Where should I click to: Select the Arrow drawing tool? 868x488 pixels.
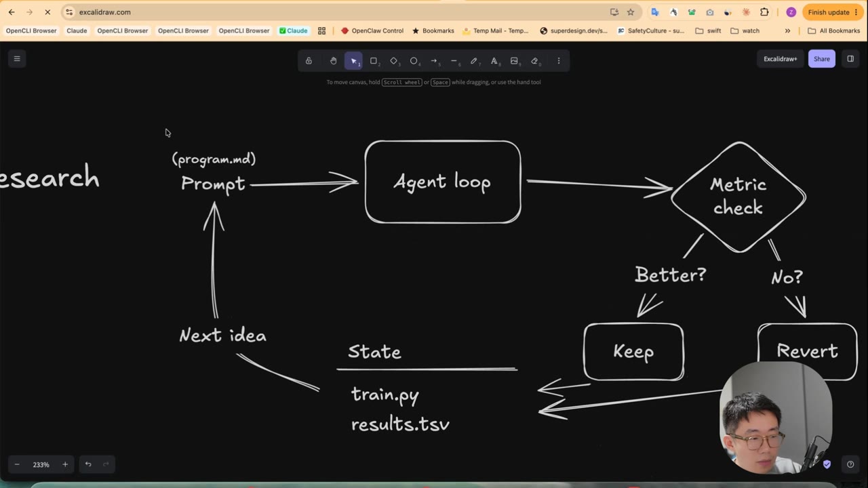click(x=434, y=61)
